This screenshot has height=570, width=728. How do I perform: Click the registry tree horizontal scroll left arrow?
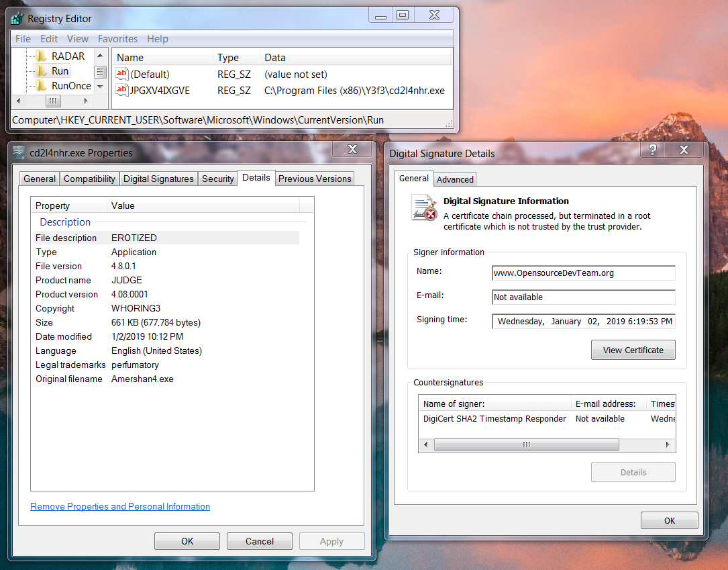pos(19,101)
